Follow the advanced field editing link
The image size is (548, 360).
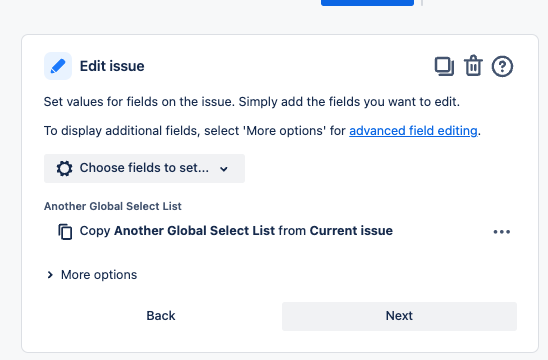[x=413, y=131]
